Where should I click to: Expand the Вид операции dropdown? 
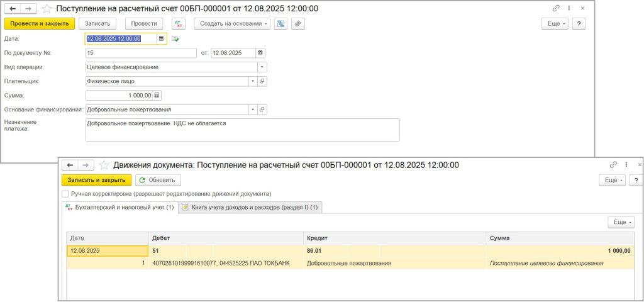pos(262,67)
